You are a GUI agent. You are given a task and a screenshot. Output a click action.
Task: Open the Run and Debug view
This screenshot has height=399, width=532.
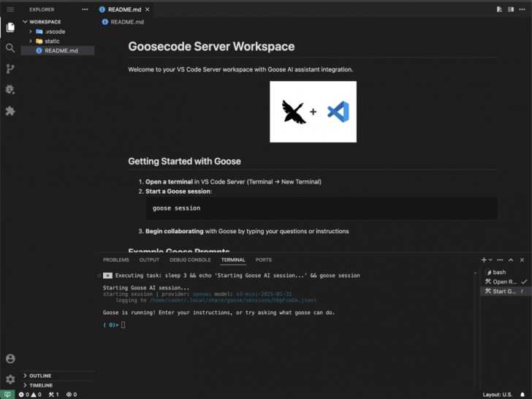(x=10, y=90)
